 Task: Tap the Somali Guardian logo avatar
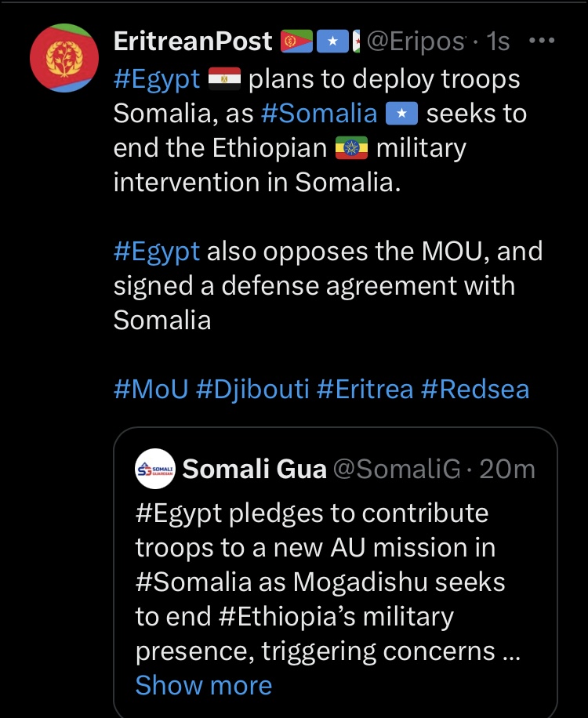pyautogui.click(x=155, y=469)
